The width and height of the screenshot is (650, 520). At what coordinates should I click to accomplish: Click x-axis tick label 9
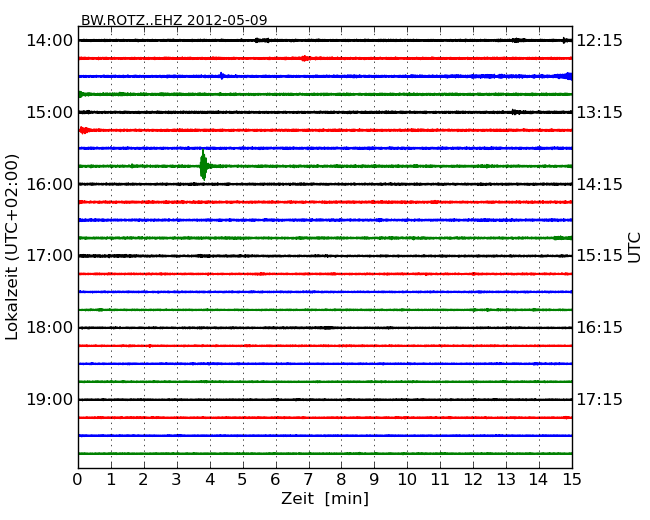coord(374,479)
